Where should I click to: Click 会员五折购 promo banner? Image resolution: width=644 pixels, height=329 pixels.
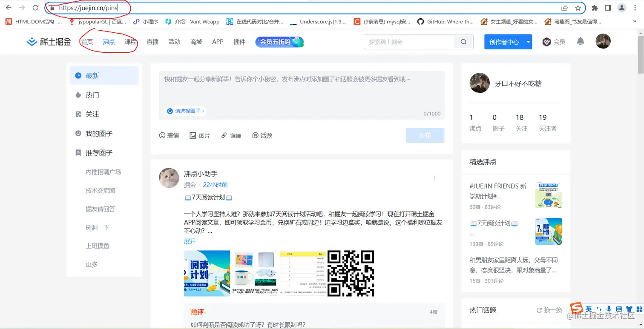pyautogui.click(x=279, y=42)
